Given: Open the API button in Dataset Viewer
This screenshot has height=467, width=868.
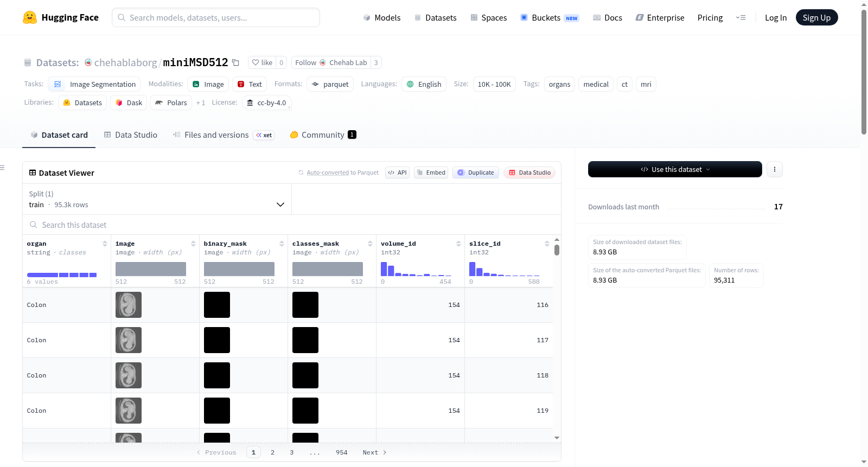Looking at the screenshot, I should coord(397,172).
